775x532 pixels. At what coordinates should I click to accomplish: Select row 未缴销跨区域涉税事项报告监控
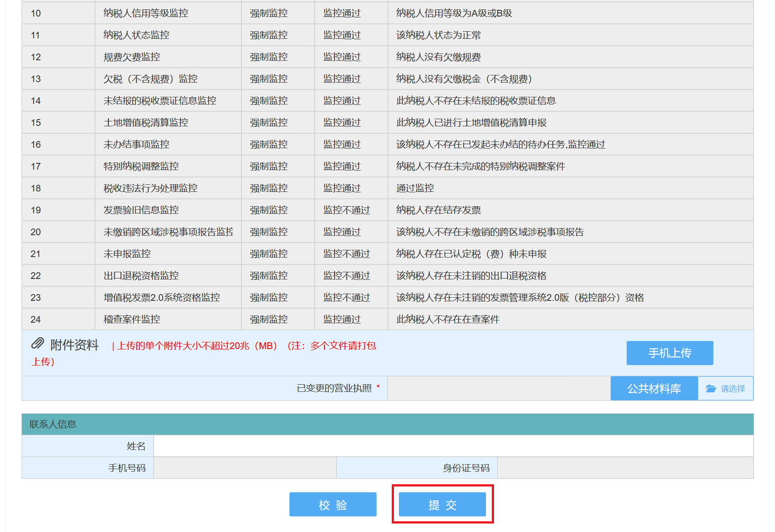tap(388, 232)
